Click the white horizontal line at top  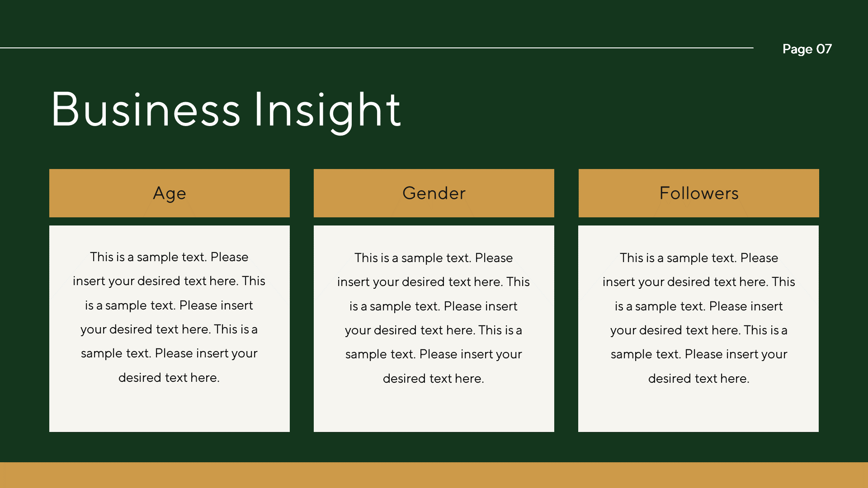[362, 47]
